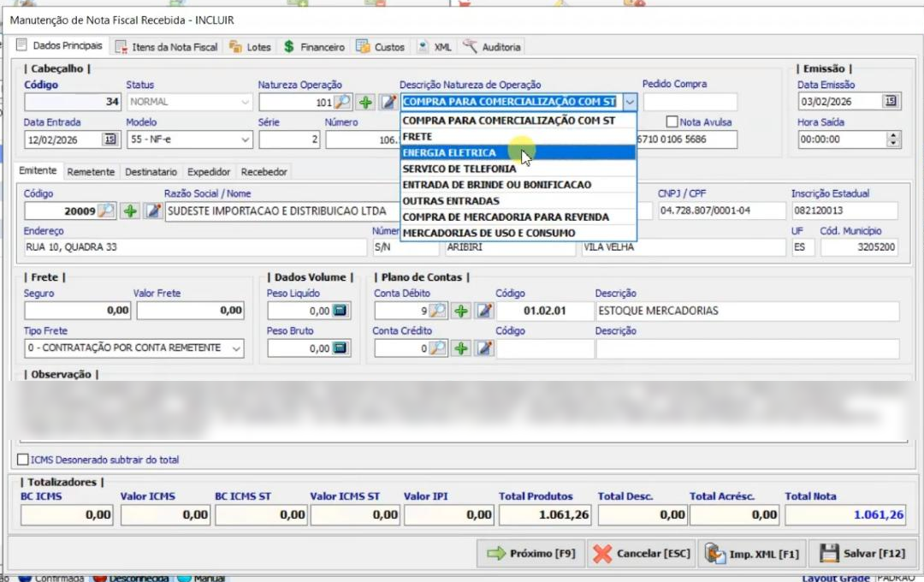Screen dimensions: 924x582
Task: Edit Natureza Operação with pencil icon
Action: pos(388,102)
